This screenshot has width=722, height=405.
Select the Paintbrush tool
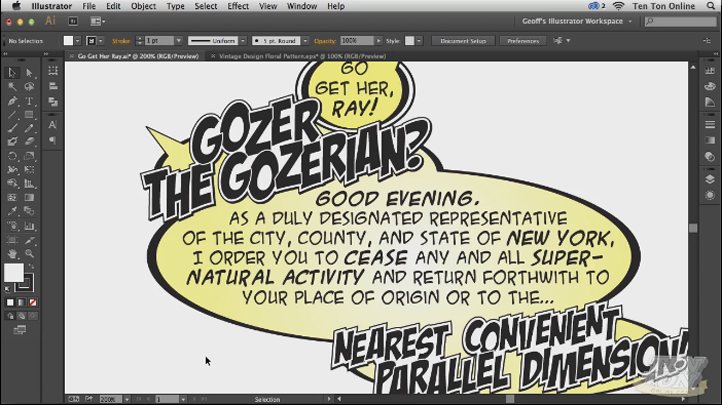click(x=12, y=128)
